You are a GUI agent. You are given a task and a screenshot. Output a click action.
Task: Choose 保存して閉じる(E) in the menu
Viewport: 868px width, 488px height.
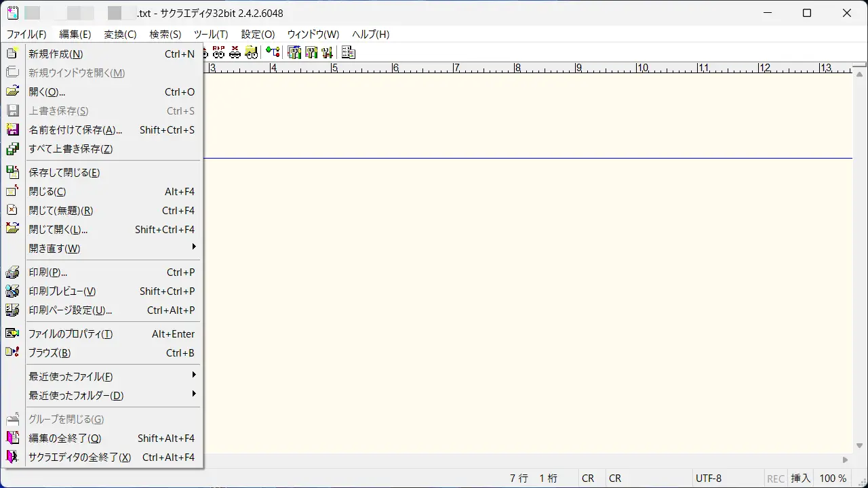[x=64, y=173]
